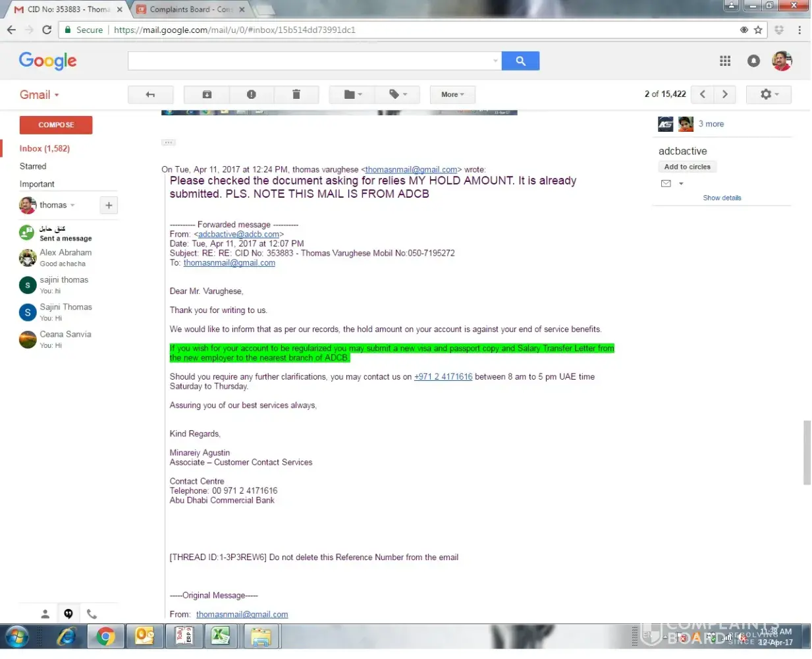The width and height of the screenshot is (812, 659).
Task: Open Google notifications bell
Action: [753, 61]
